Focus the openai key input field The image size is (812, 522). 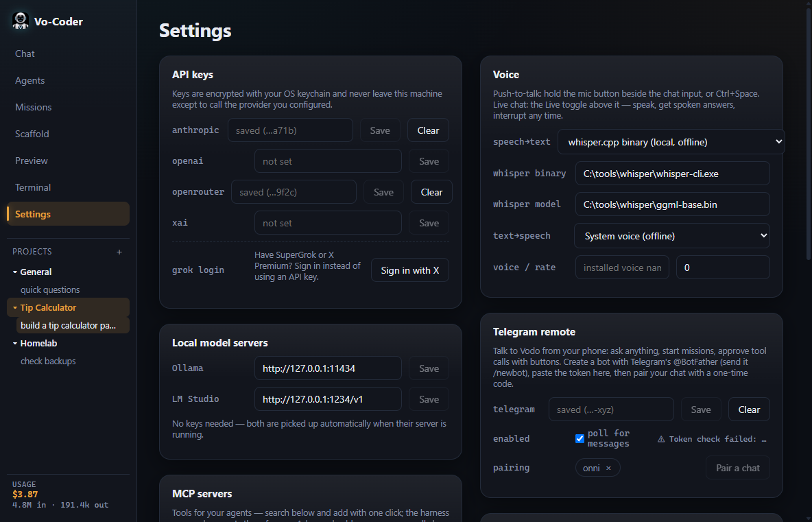(x=328, y=161)
